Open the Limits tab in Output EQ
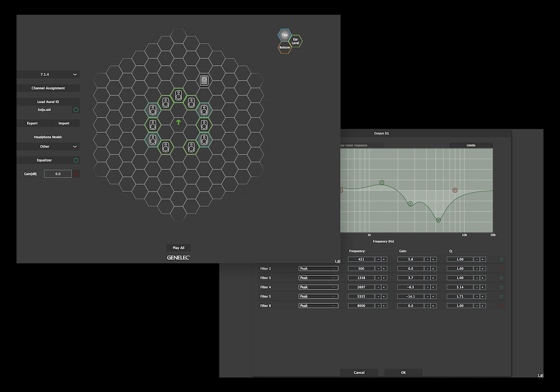Image resolution: width=560 pixels, height=392 pixels. pos(471,145)
